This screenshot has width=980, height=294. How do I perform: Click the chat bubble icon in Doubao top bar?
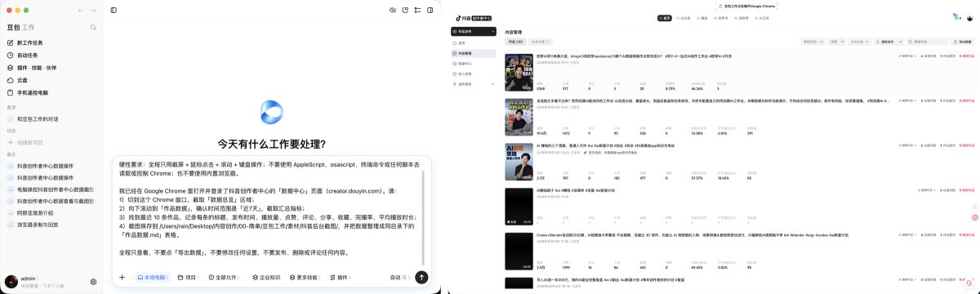405,10
